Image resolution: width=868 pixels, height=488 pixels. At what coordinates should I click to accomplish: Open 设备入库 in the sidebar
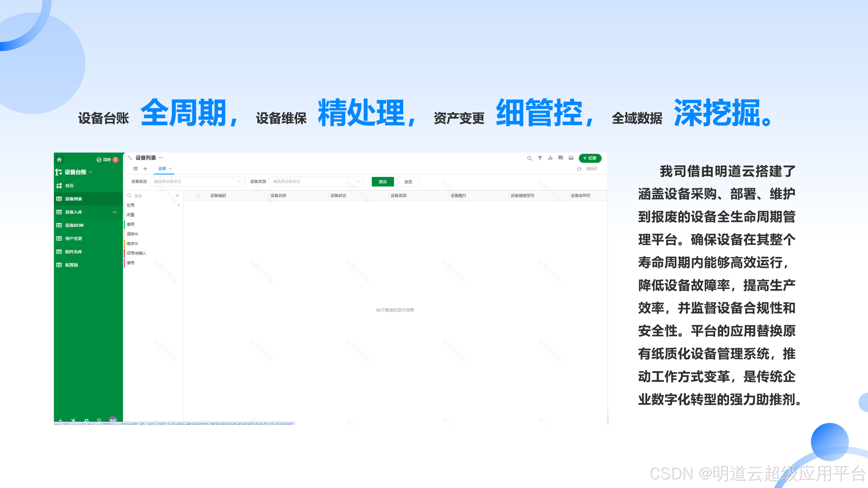74,212
